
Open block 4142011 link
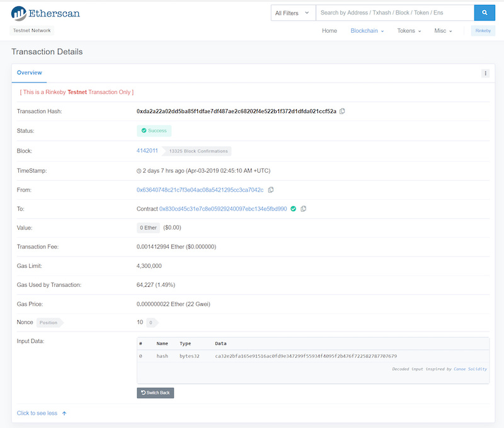(147, 151)
